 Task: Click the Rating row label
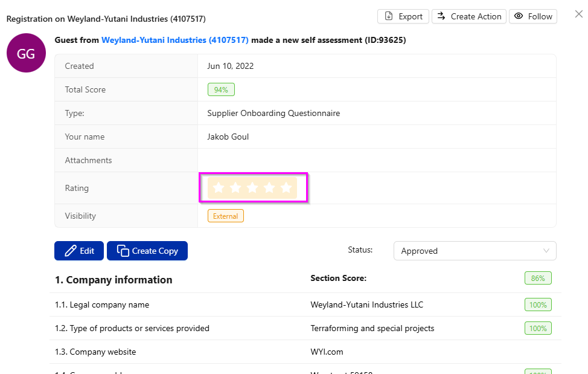pyautogui.click(x=77, y=188)
